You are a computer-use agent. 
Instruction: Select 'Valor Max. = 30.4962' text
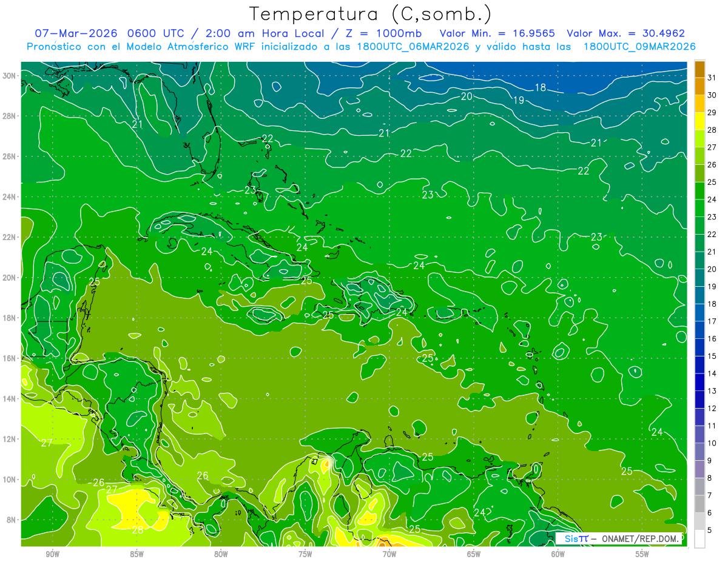click(x=626, y=33)
